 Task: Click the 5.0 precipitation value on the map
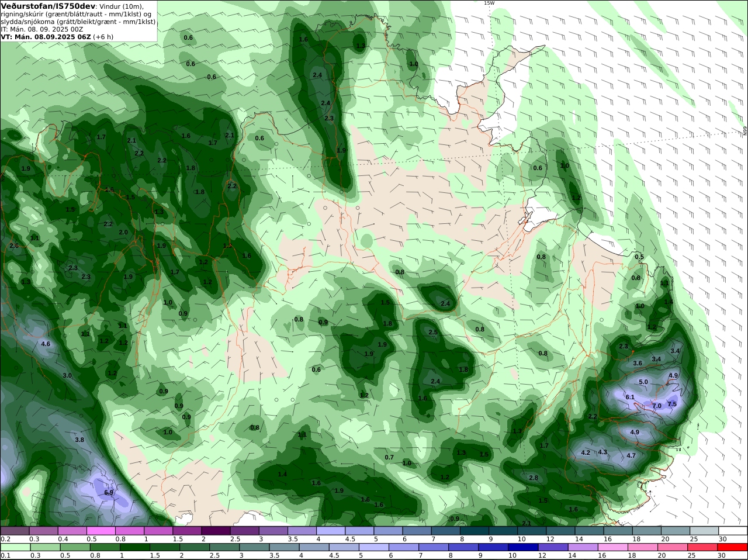[643, 382]
